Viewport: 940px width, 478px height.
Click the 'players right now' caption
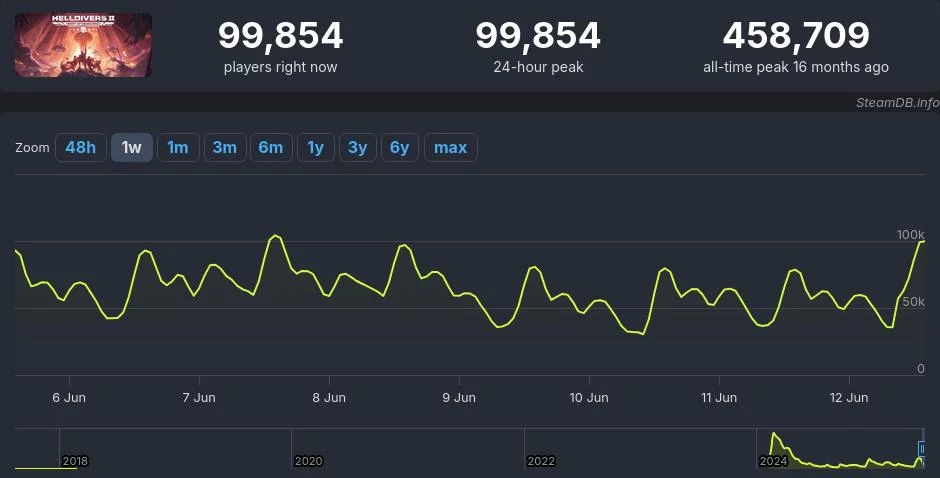[281, 67]
